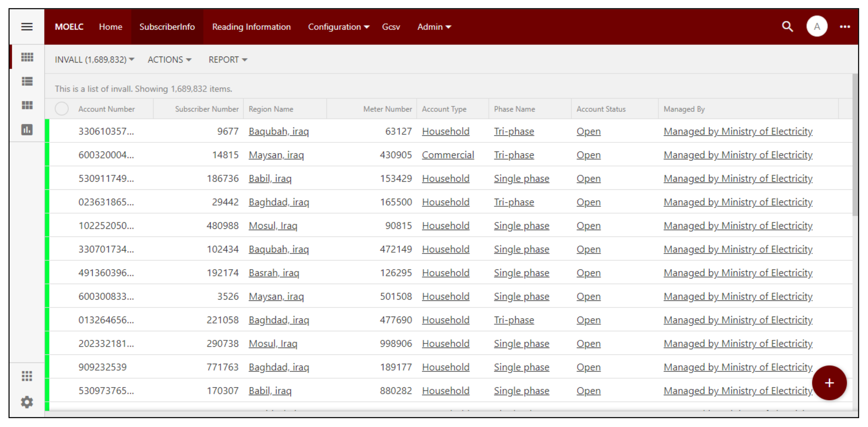Viewport: 868px width, 427px height.
Task: Go to Reading Information tab
Action: [251, 27]
